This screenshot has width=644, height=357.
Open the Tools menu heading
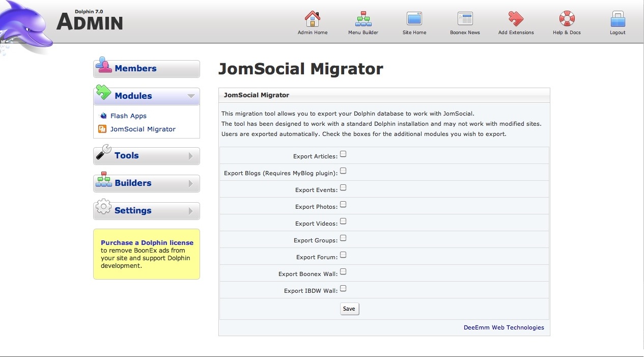click(127, 155)
